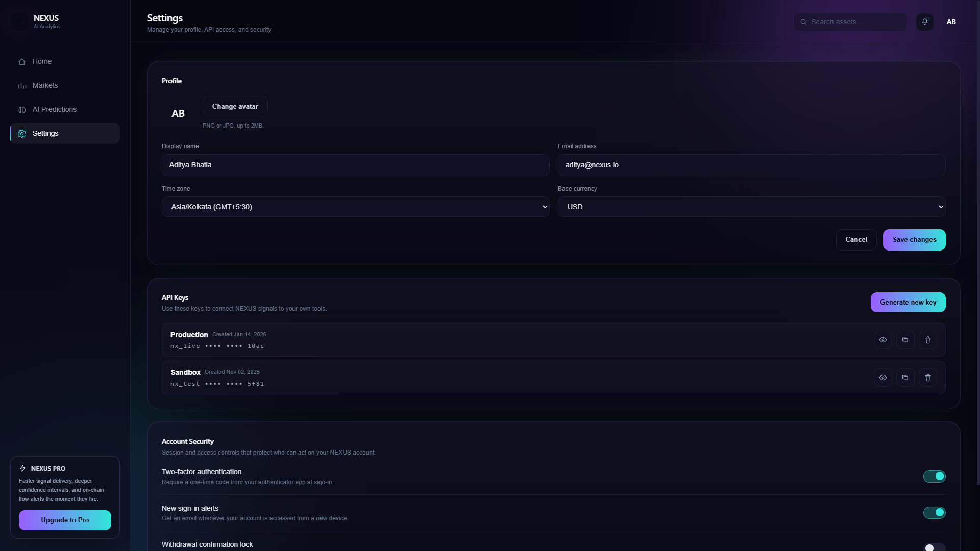Click 'nx_live •••• •••• 10ac' key text
This screenshot has height=551, width=980.
(217, 346)
